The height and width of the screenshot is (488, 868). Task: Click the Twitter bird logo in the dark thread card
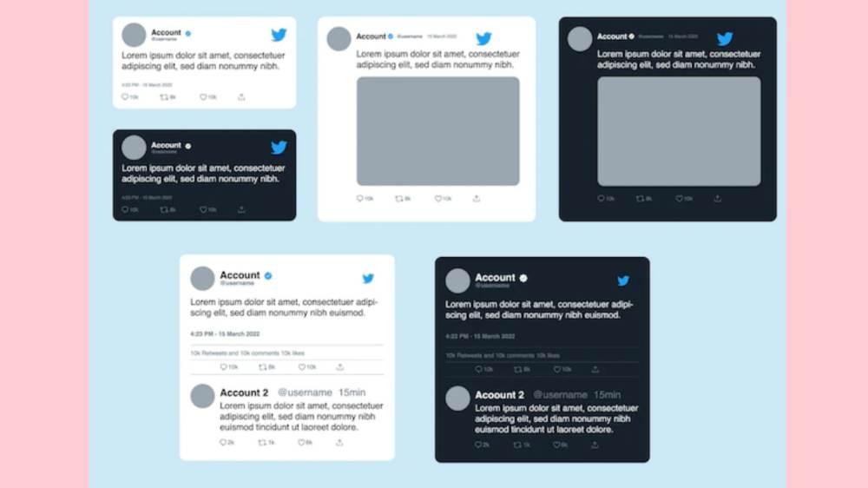click(623, 280)
